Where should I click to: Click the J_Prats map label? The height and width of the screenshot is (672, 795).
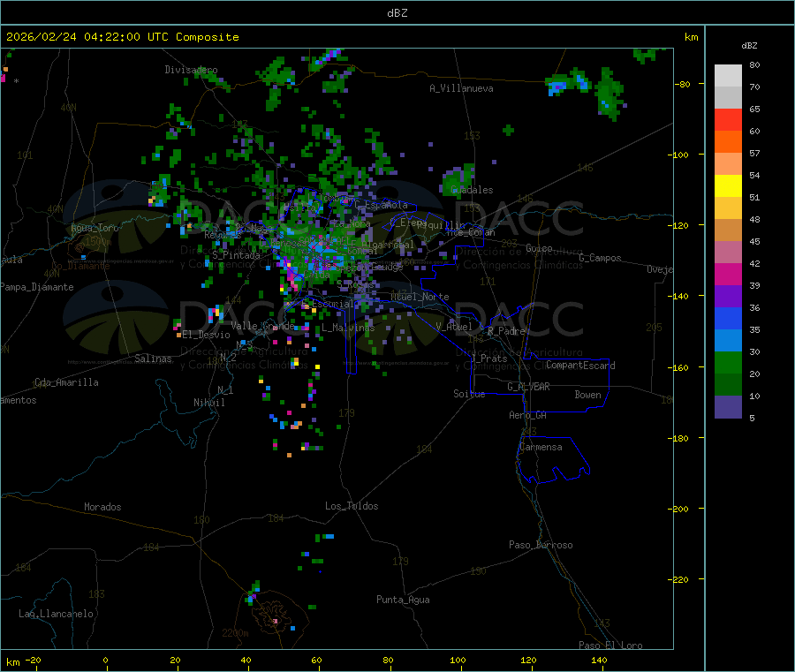click(x=488, y=359)
